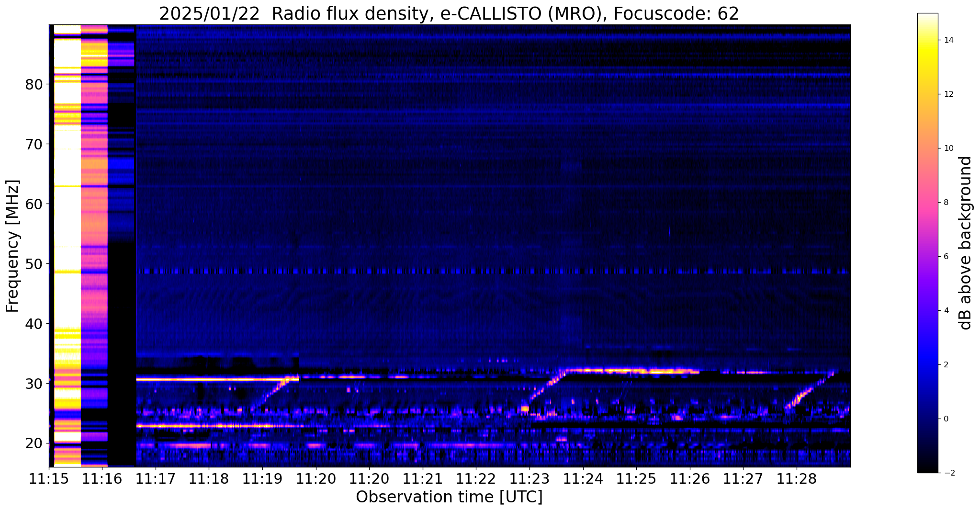Click the colorbar tick label 12
Screen dimensions: 980x511
(x=948, y=94)
